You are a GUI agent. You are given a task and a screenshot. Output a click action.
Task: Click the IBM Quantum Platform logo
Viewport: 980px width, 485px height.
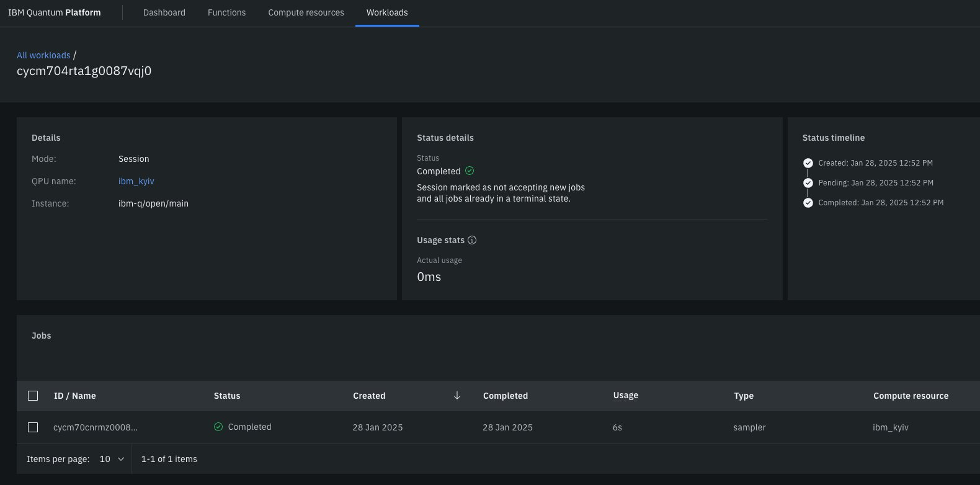55,12
